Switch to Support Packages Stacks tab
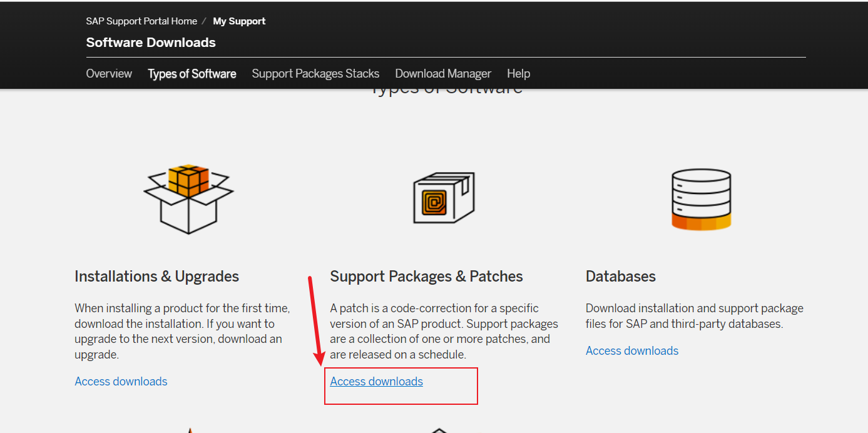The width and height of the screenshot is (868, 433). 315,74
